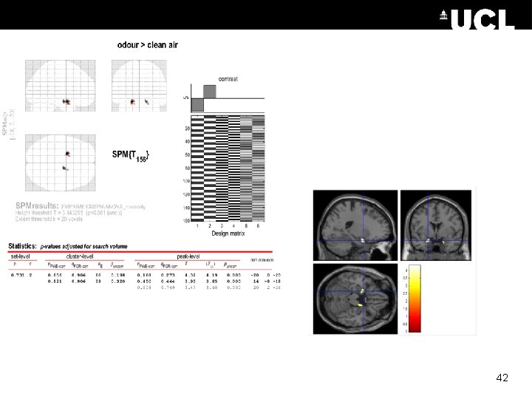The image size is (532, 399).
Task: Click the UCL logo in the header
Action: point(477,19)
